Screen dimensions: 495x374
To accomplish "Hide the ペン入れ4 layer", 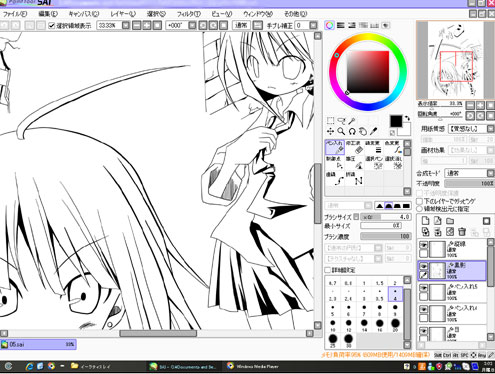I will 423,309.
